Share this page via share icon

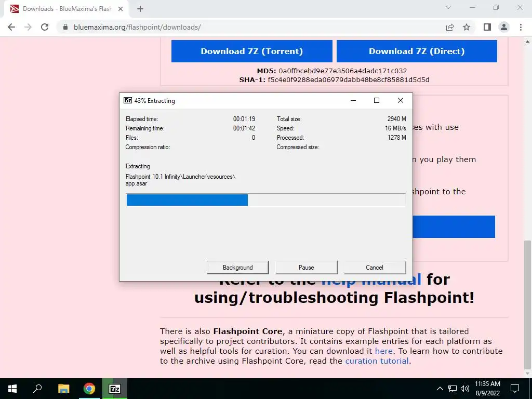(450, 27)
